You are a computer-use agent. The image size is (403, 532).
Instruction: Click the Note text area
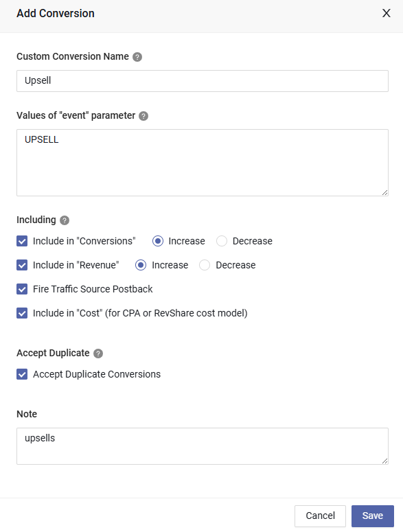coord(203,446)
